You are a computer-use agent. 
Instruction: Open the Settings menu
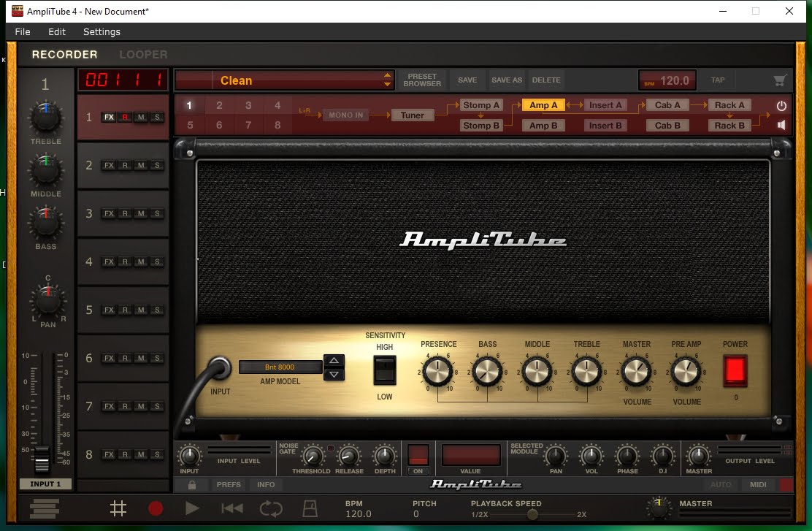[x=101, y=31]
